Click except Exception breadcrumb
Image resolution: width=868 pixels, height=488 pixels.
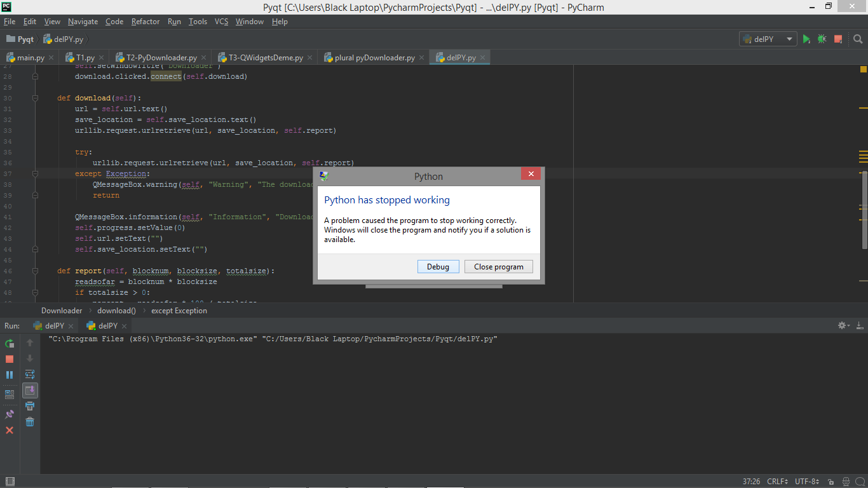tap(179, 311)
